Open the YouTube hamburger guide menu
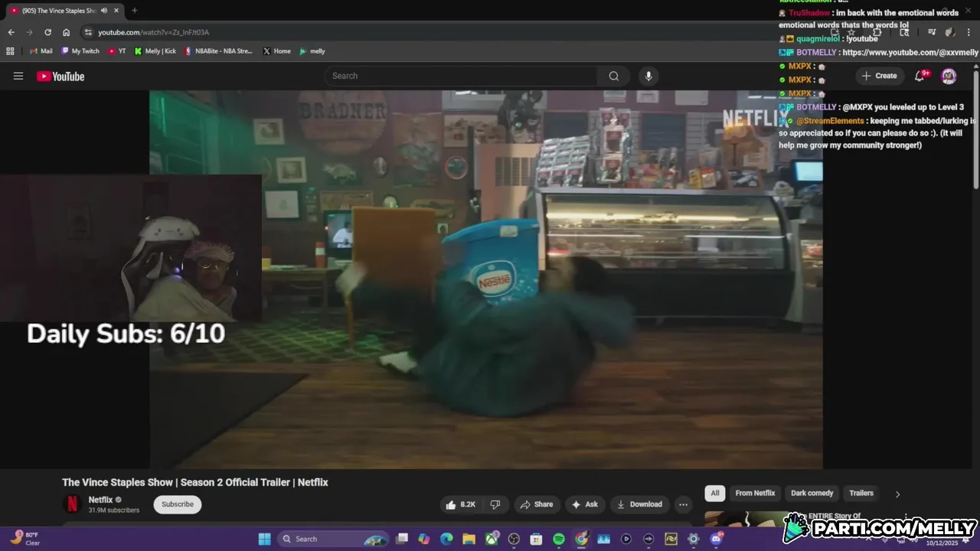The image size is (980, 551). (18, 76)
